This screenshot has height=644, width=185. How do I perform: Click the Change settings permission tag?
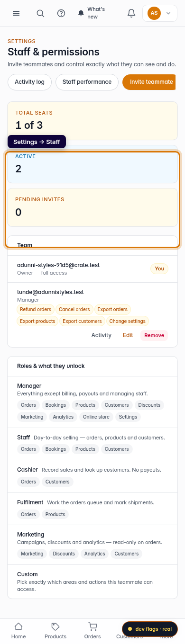(x=127, y=321)
